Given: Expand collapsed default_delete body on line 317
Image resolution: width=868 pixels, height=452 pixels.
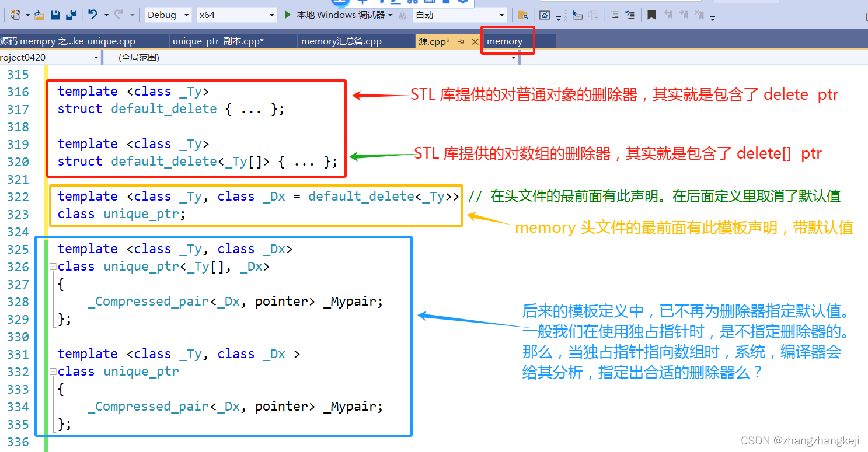Looking at the screenshot, I should coord(252,109).
